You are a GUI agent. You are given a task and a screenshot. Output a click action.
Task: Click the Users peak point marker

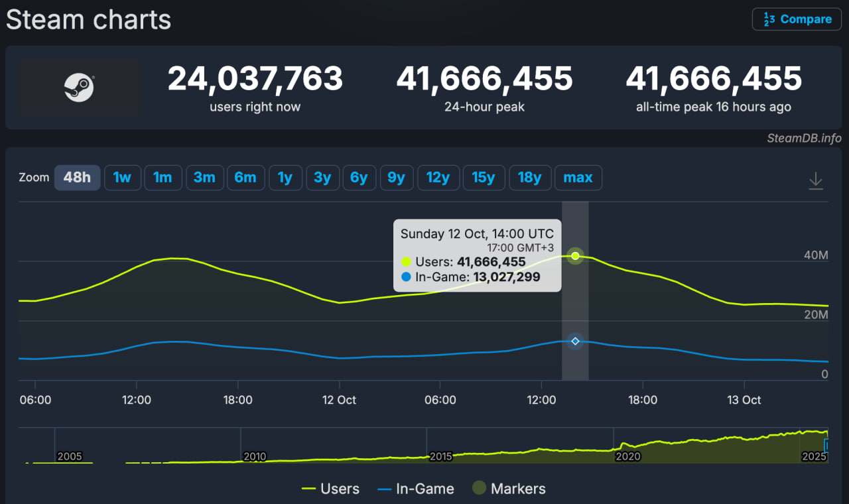point(575,256)
